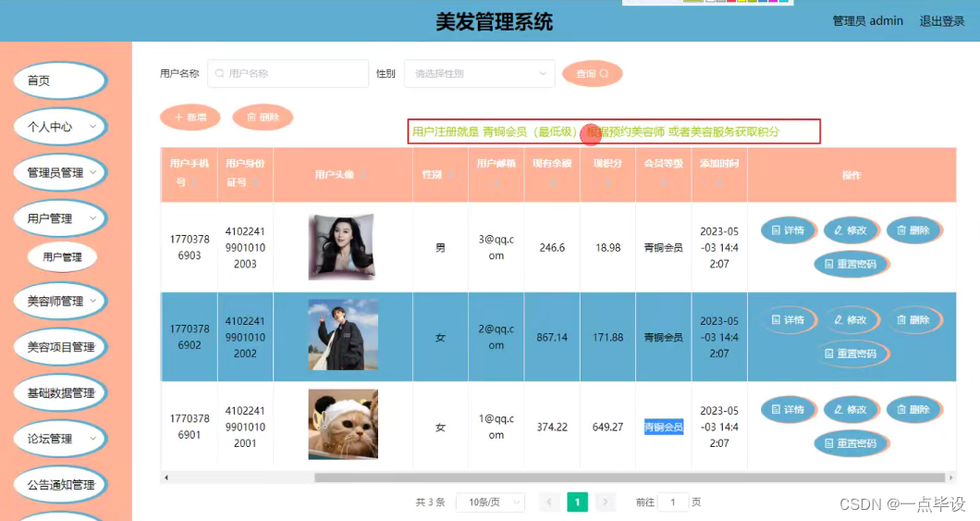Click ID number ending 2001
This screenshot has height=521, width=980.
click(245, 428)
